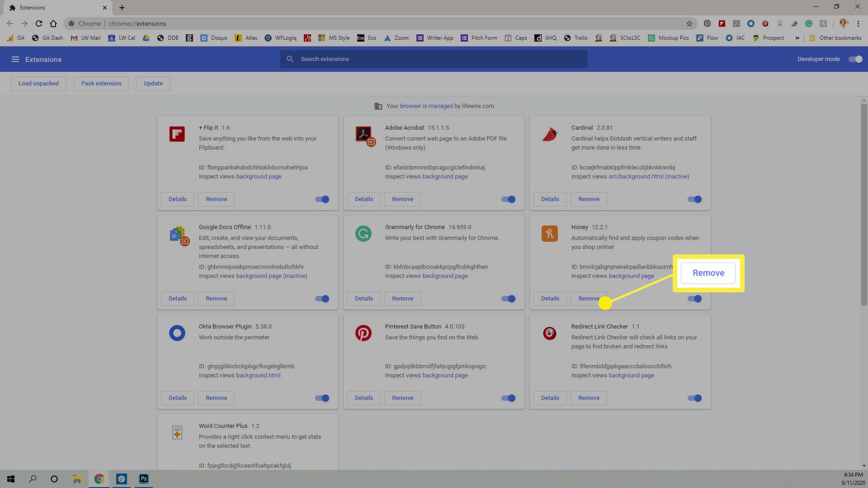The height and width of the screenshot is (488, 868).
Task: Expand the hidden bookmarks chevron
Action: (797, 38)
